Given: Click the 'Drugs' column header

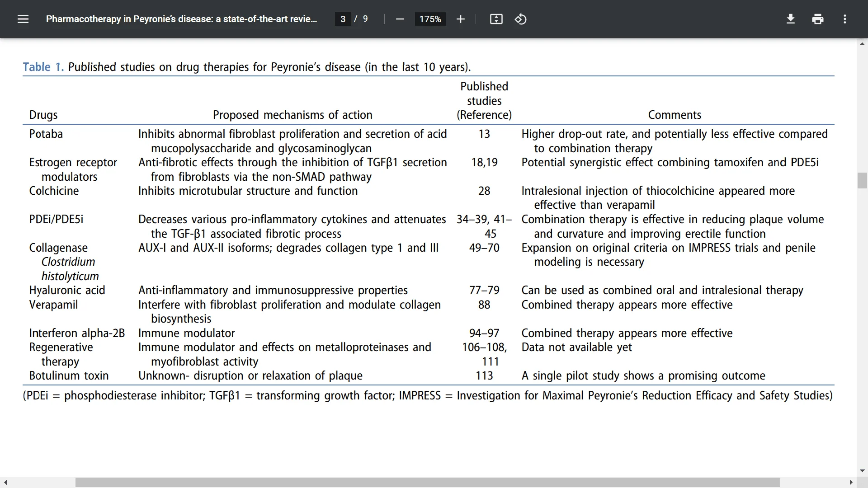Looking at the screenshot, I should pos(43,115).
